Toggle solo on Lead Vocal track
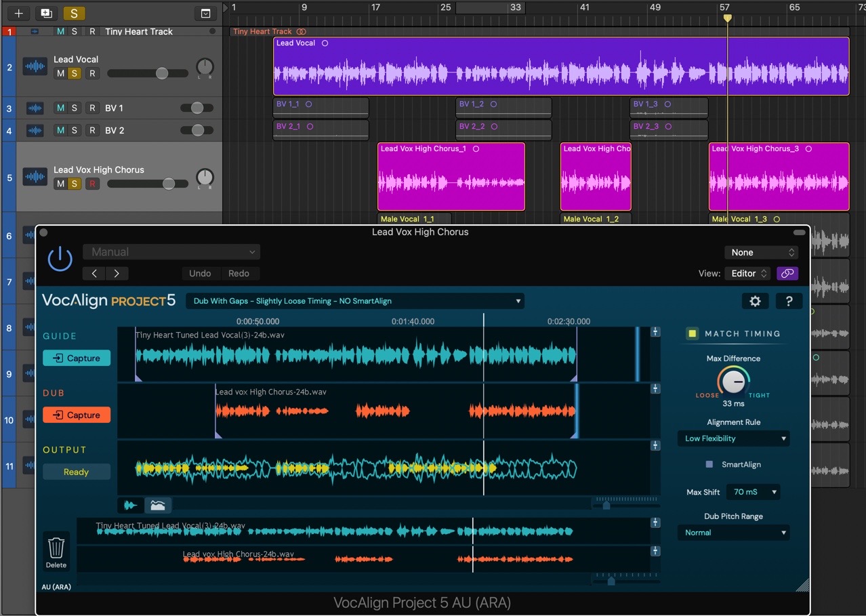866x616 pixels. (75, 73)
